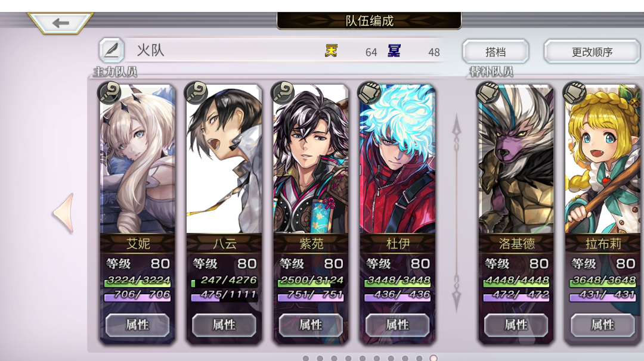Click the pencil edit team name icon
The image size is (644, 361).
pyautogui.click(x=112, y=50)
